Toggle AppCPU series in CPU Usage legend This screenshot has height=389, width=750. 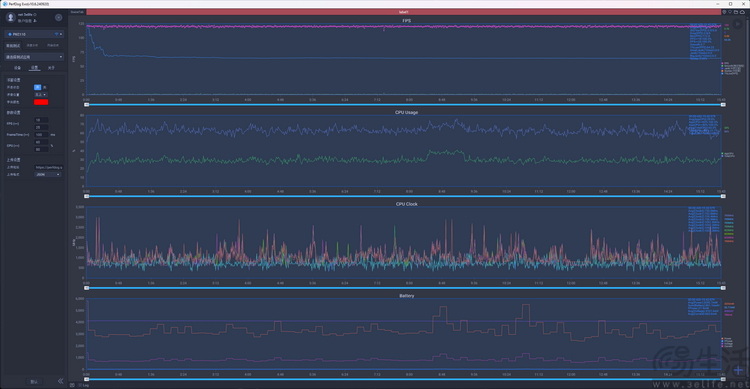(727, 154)
